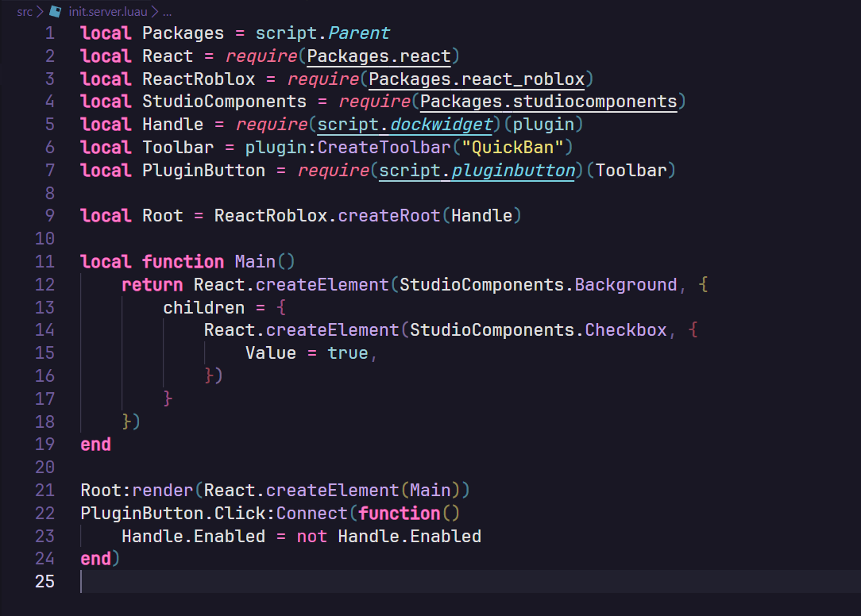Follow the Packages.react module link
The height and width of the screenshot is (616, 861).
point(379,56)
